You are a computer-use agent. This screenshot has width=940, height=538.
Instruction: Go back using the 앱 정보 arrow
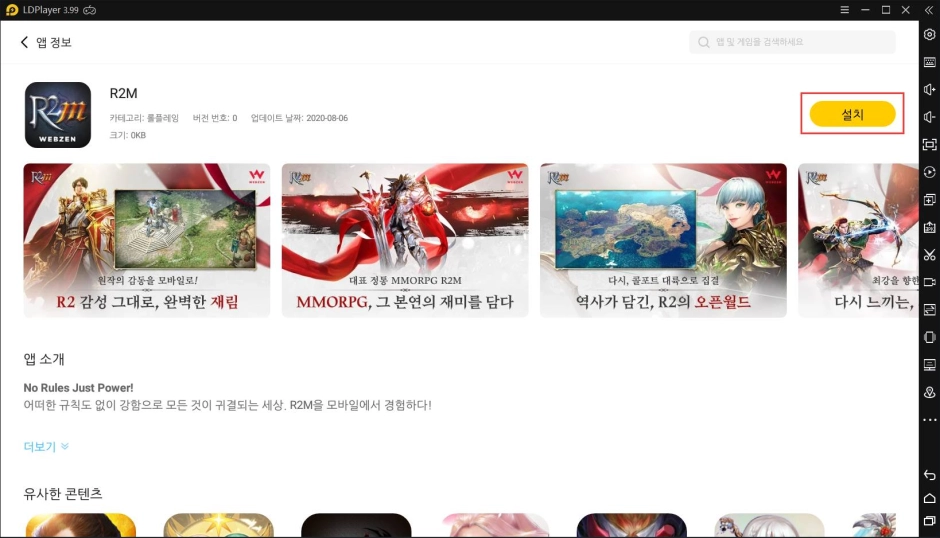pos(24,42)
